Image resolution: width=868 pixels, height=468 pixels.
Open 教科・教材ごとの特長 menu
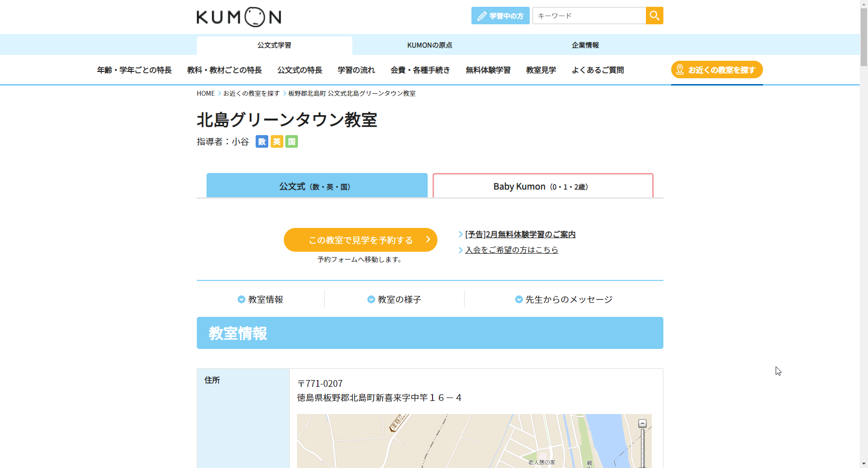[225, 70]
